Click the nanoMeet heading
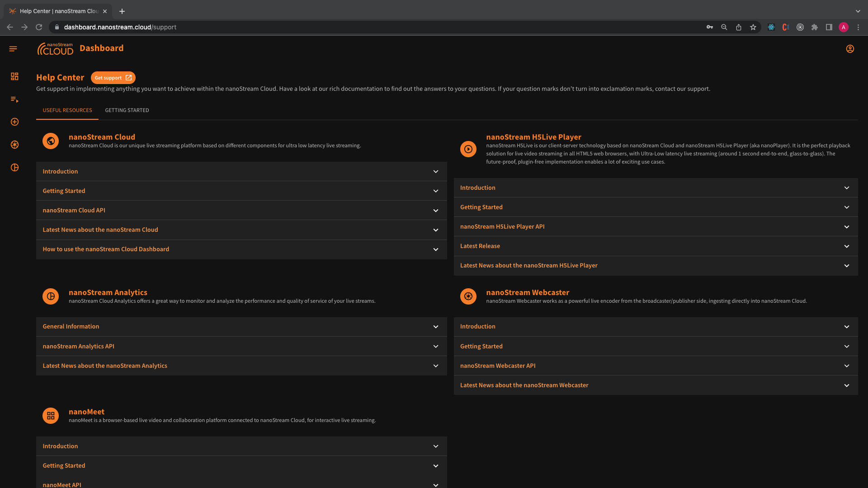Viewport: 868px width, 488px height. click(x=86, y=412)
